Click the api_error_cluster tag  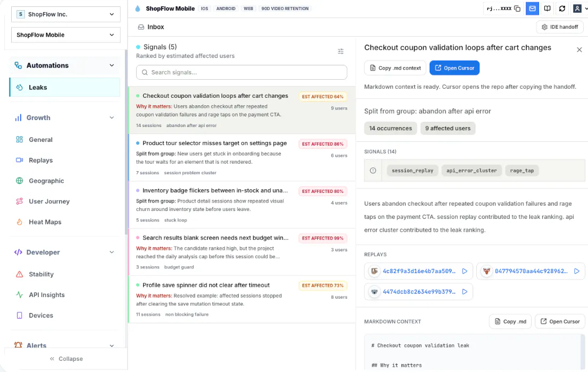tap(472, 171)
